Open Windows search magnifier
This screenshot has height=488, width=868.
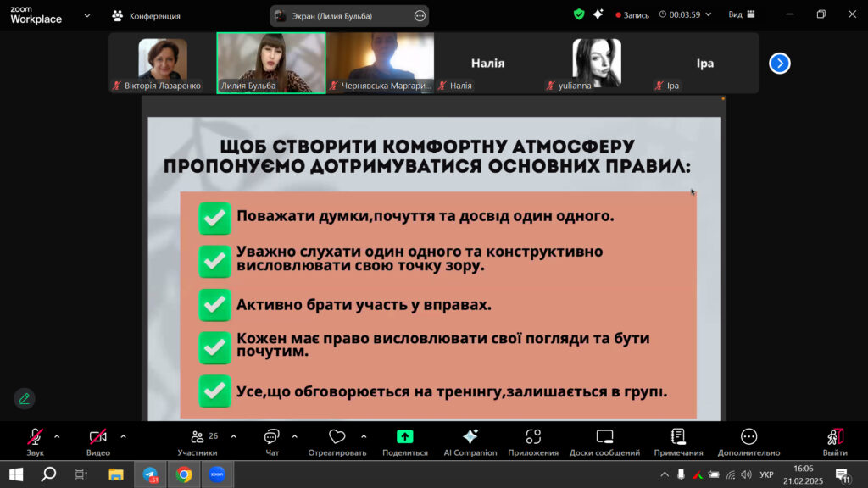pyautogui.click(x=48, y=474)
